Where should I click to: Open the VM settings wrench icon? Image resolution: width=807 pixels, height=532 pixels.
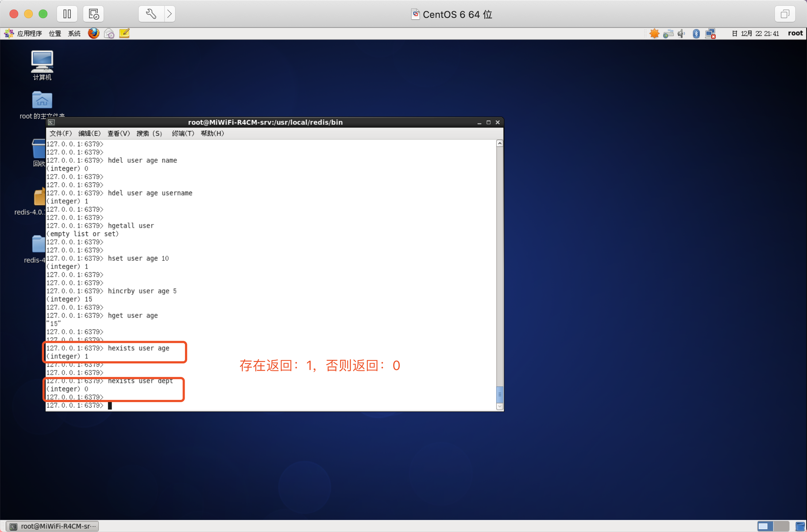click(151, 14)
